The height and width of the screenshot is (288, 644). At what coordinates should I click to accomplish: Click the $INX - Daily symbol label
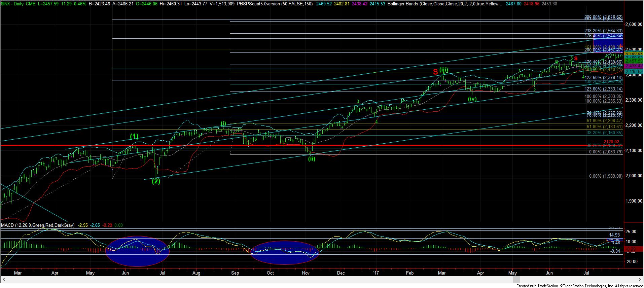(x=13, y=3)
